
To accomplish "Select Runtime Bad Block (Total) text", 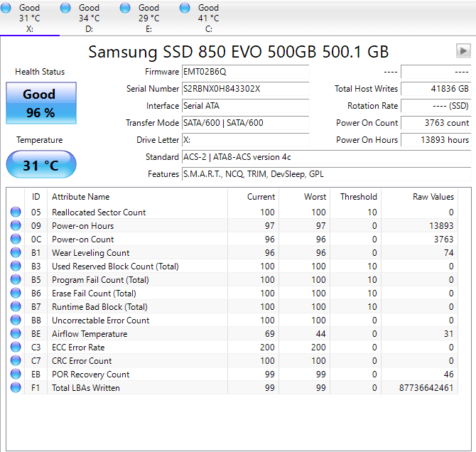I will [x=99, y=307].
